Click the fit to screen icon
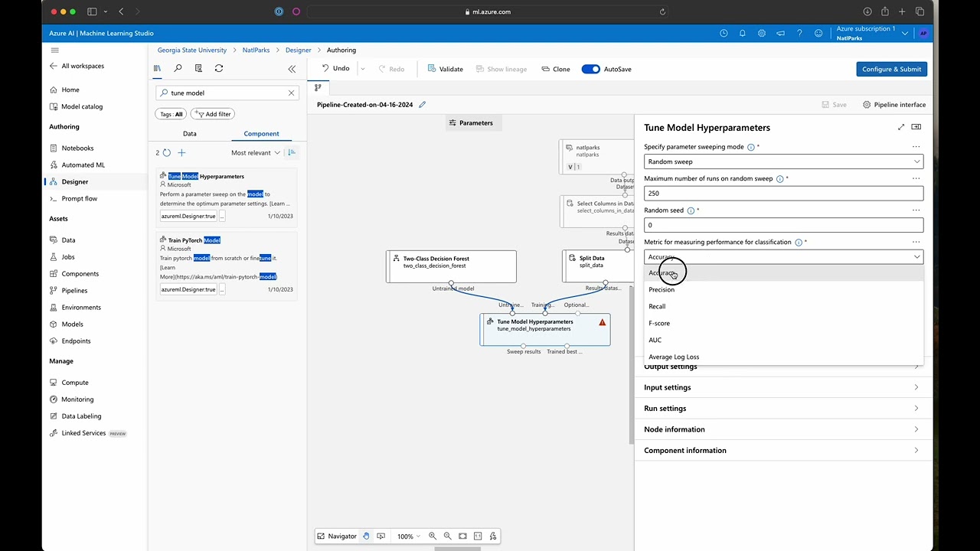Viewport: 980px width, 551px height. [x=463, y=536]
